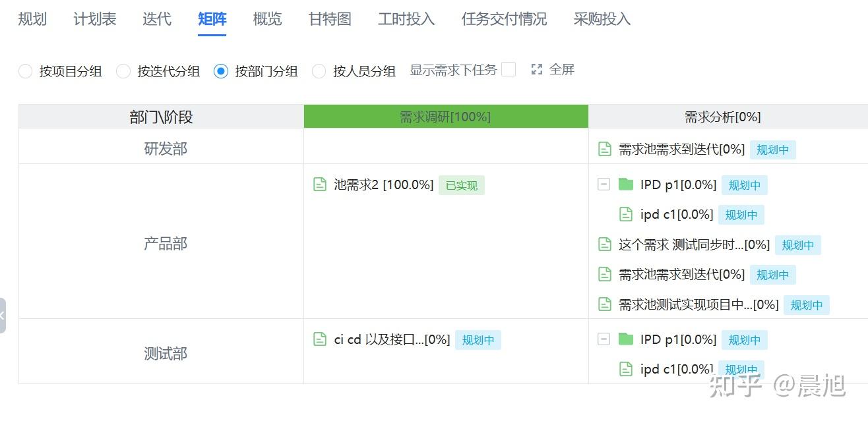Click document icon of 需求池需求到迭代 in 研发部 row
Viewport: 868px width, 421px height.
pos(605,149)
